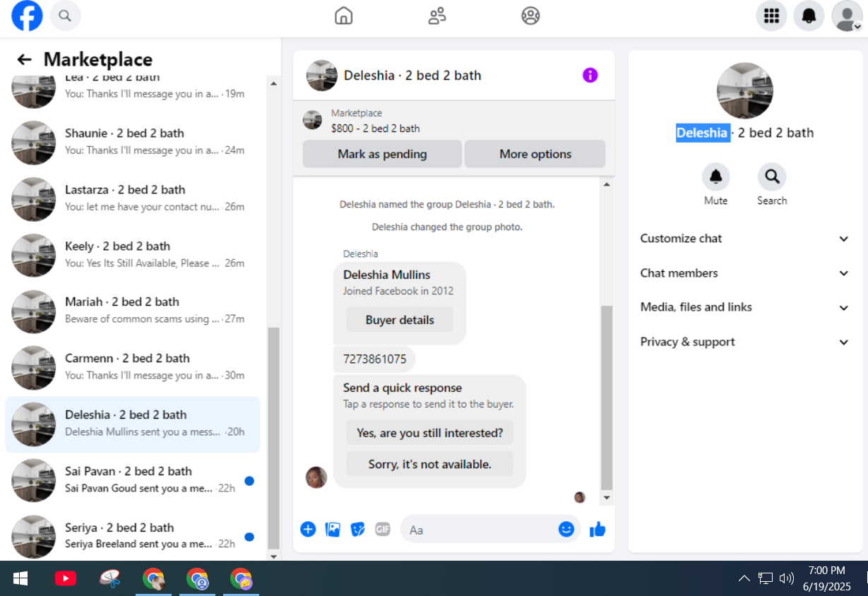
Task: Open the Facebook search magnifier
Action: click(65, 16)
